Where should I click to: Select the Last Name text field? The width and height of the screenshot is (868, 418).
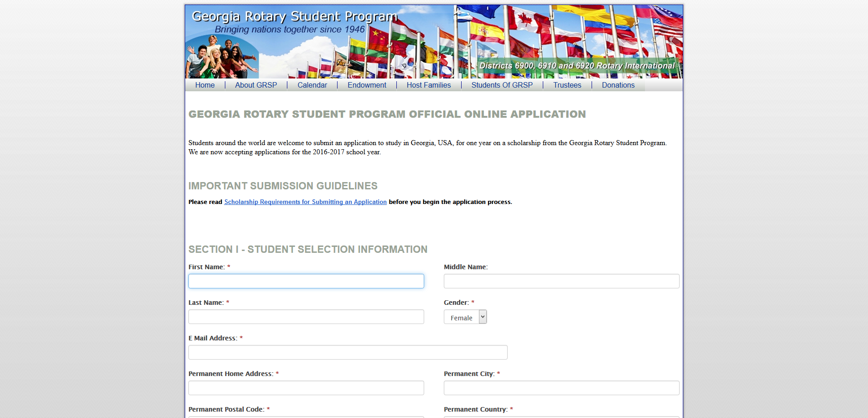pyautogui.click(x=306, y=317)
